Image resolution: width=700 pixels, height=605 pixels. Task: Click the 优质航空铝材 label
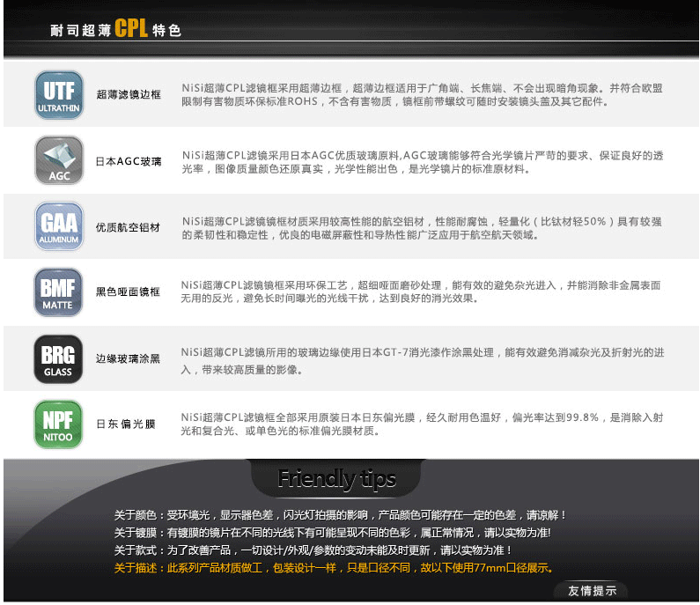pos(129,227)
